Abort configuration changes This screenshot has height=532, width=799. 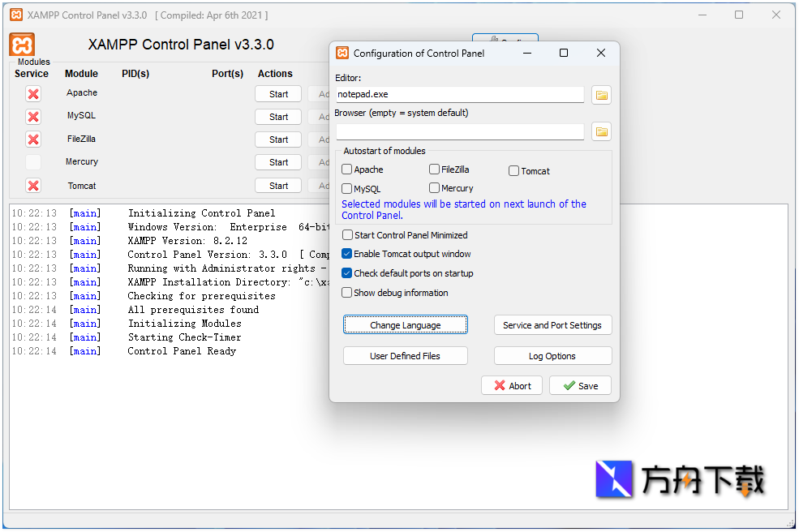click(x=512, y=385)
